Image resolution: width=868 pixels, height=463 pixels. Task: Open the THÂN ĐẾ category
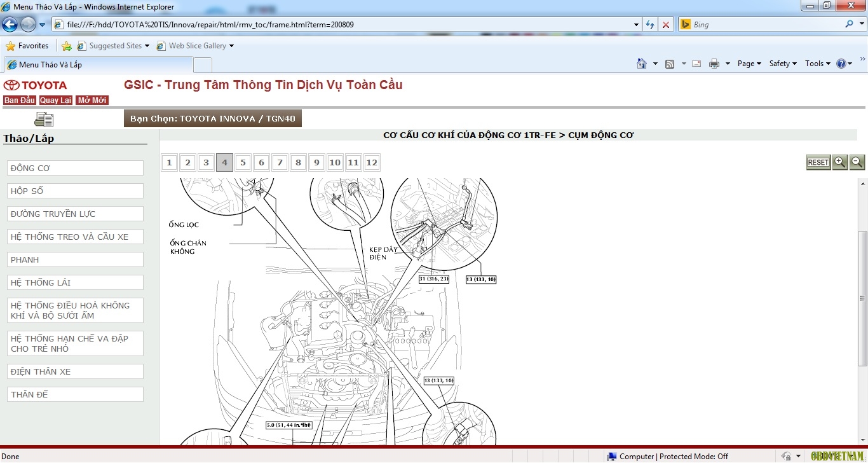coord(75,394)
